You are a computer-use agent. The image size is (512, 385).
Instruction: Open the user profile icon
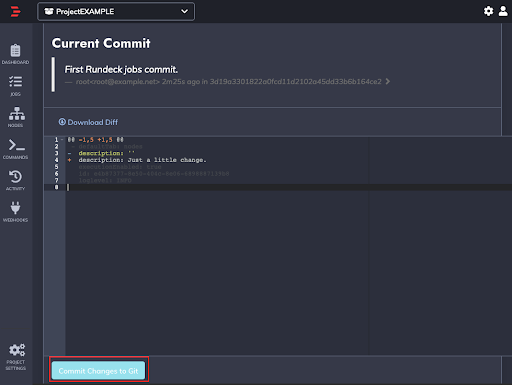(x=503, y=11)
